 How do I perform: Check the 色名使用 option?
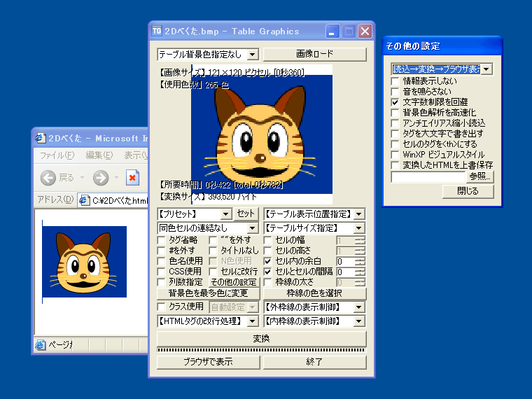(162, 261)
